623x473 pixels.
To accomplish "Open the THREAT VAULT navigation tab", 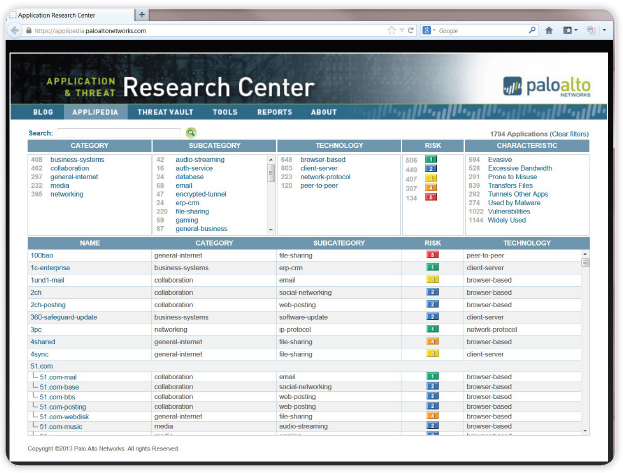I will coord(165,112).
